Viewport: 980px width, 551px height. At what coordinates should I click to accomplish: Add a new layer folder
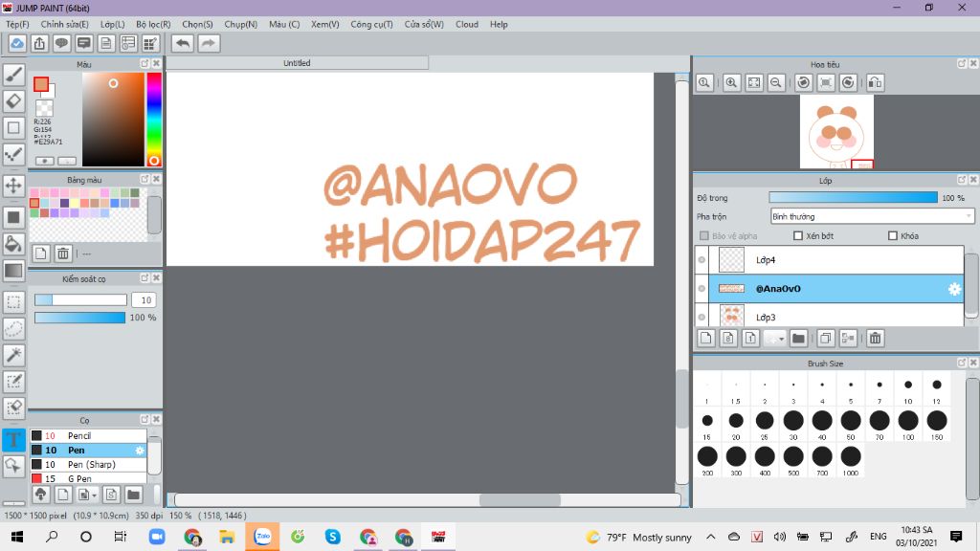click(x=798, y=338)
